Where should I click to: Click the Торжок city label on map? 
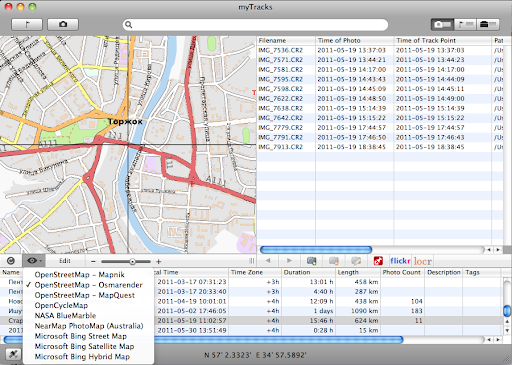click(x=125, y=122)
